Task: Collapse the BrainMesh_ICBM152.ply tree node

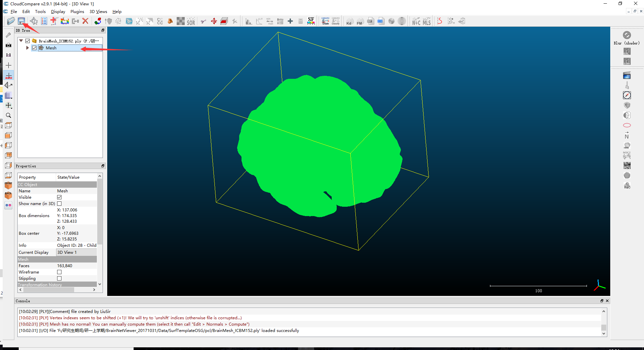Action: point(21,41)
